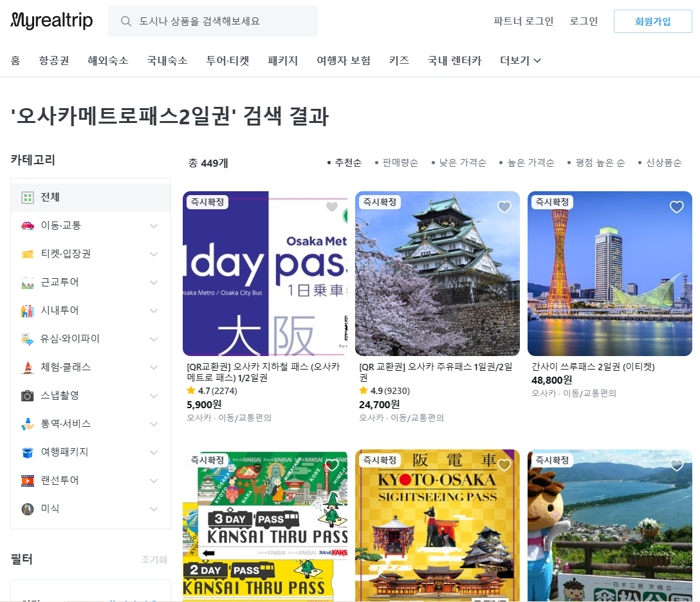This screenshot has width=700, height=602.
Task: Select the 전체 category row
Action: pyautogui.click(x=91, y=198)
